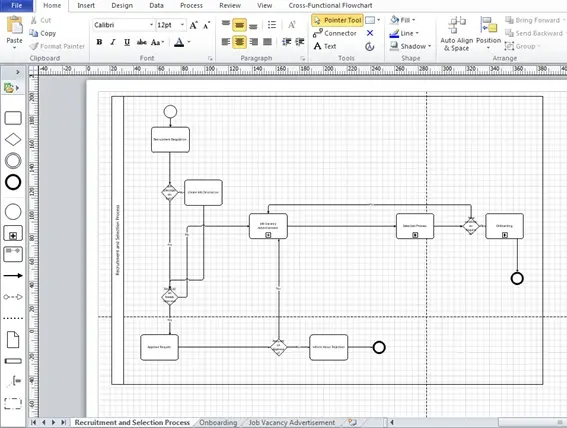
Task: Pick the solid arrow sequence flow shape
Action: coord(13,275)
